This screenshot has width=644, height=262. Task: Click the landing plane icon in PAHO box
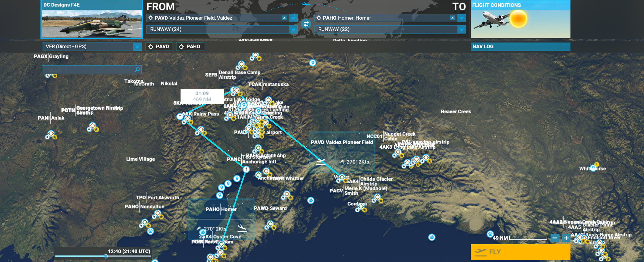(242, 228)
